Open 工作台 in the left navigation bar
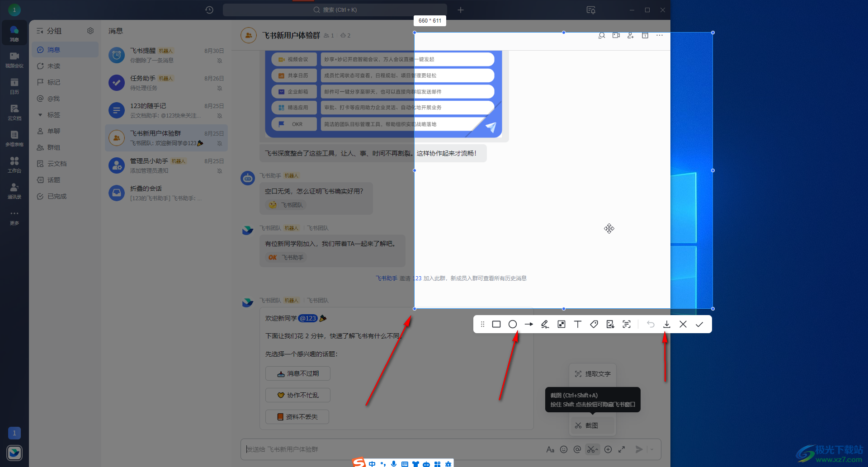Image resolution: width=868 pixels, height=467 pixels. click(14, 165)
